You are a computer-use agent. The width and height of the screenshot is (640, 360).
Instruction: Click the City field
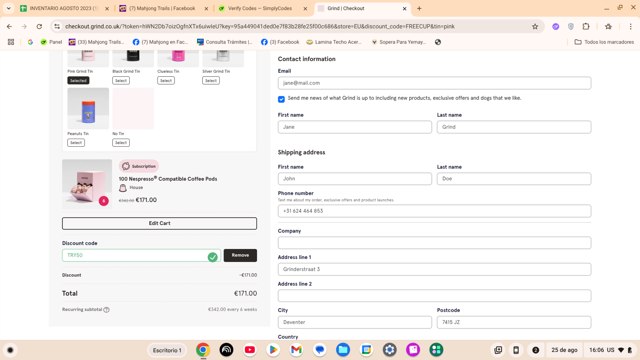pos(355,322)
